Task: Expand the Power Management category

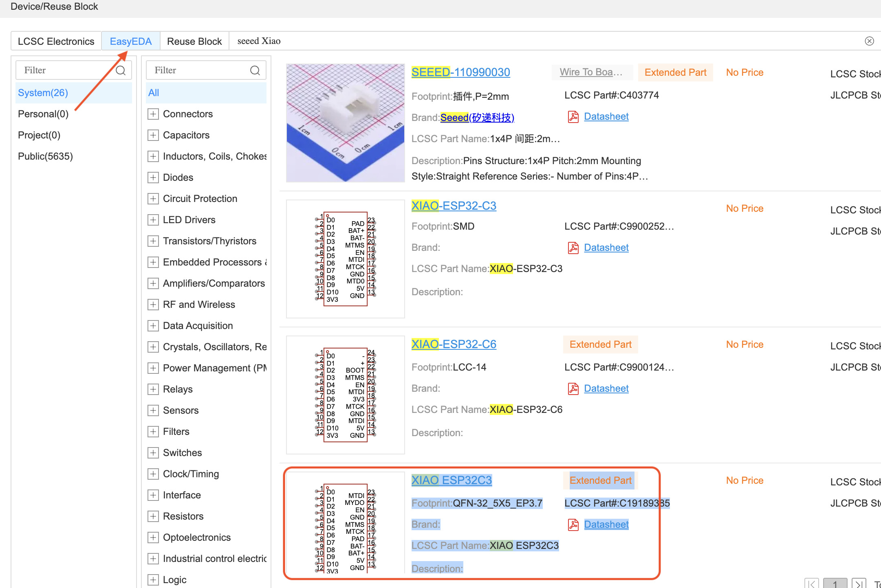Action: [153, 368]
